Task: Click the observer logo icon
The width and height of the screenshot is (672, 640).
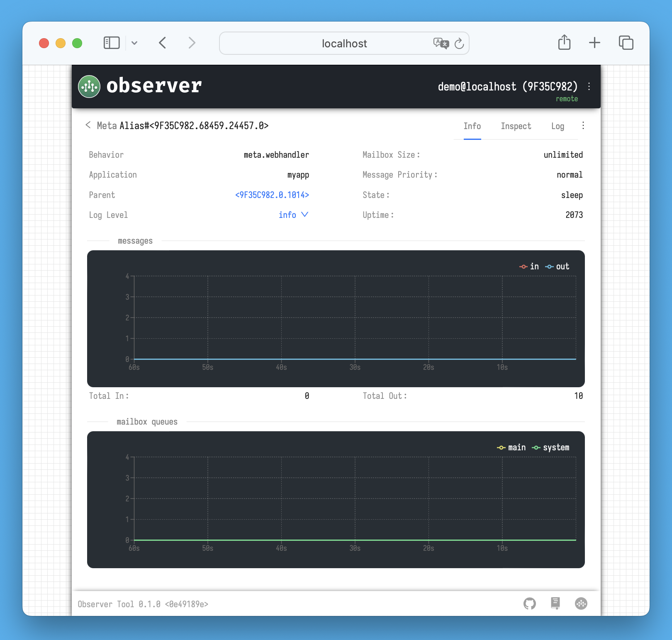Action: pyautogui.click(x=89, y=86)
